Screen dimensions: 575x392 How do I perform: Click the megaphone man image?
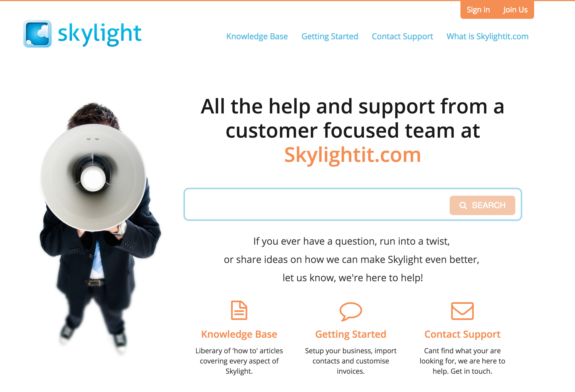[x=100, y=229]
